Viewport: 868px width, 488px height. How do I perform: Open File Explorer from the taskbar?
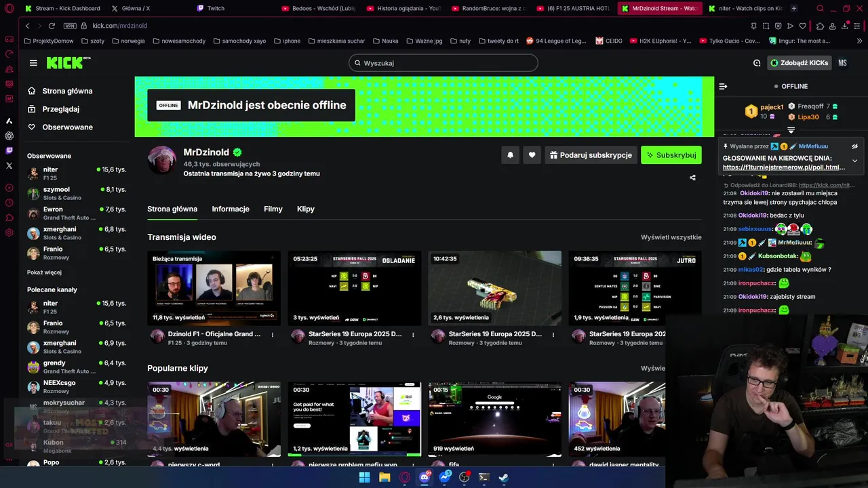(384, 477)
